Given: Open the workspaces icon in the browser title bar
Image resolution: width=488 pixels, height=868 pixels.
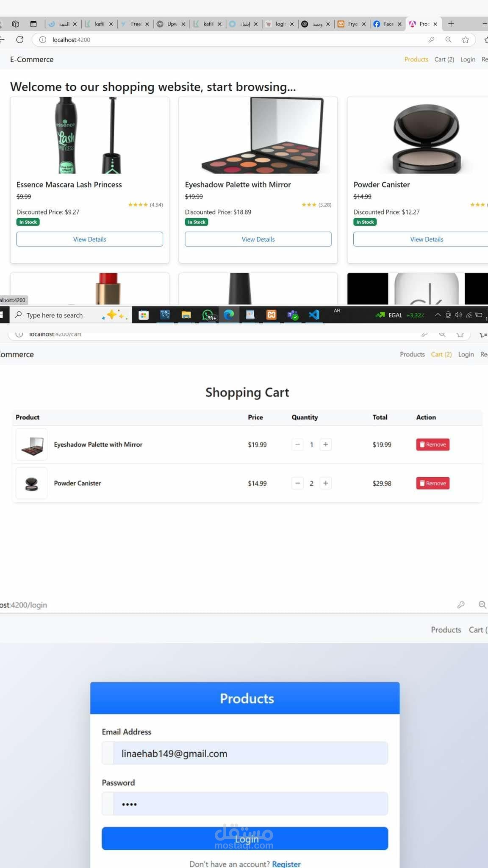Looking at the screenshot, I should pyautogui.click(x=16, y=24).
